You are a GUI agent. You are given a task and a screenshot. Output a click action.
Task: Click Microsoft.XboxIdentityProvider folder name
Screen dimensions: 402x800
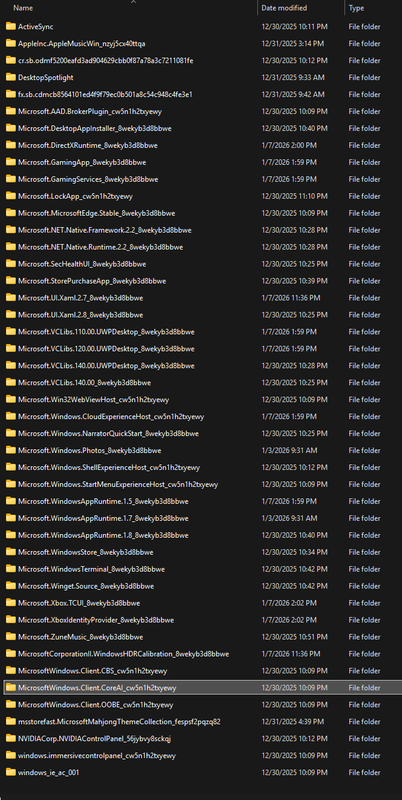(96, 619)
